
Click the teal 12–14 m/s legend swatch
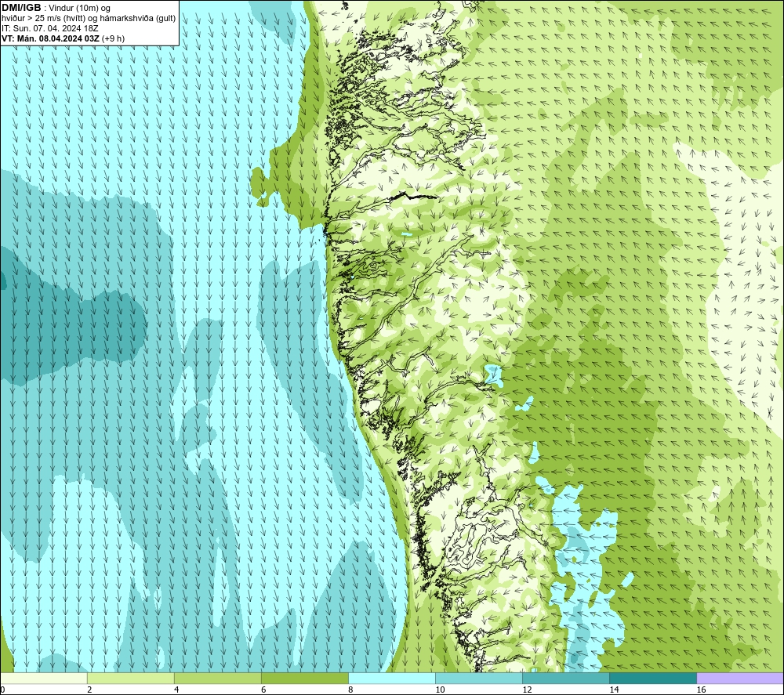565,678
